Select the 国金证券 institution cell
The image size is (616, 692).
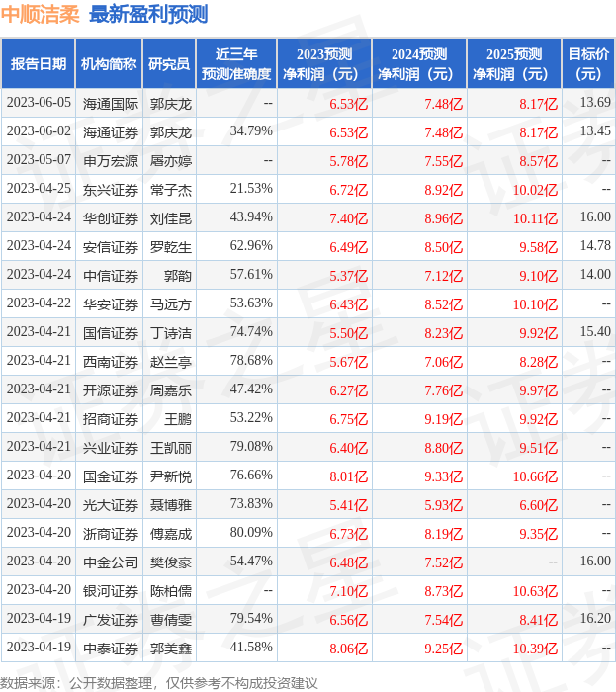(x=111, y=476)
